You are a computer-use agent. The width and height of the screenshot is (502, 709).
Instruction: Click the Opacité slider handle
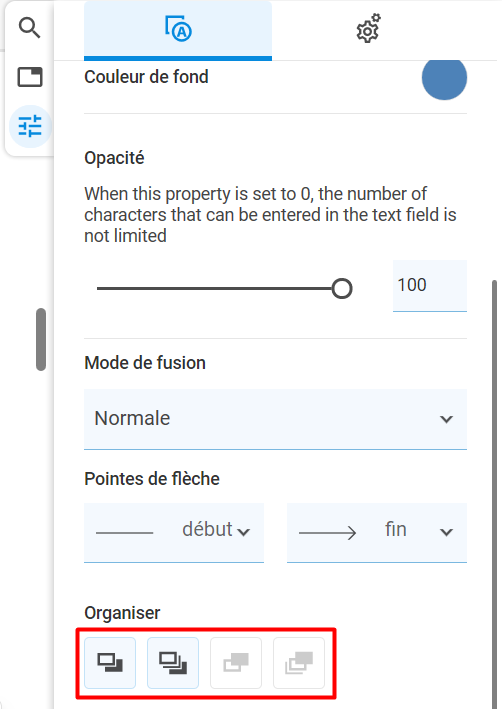[x=342, y=288]
